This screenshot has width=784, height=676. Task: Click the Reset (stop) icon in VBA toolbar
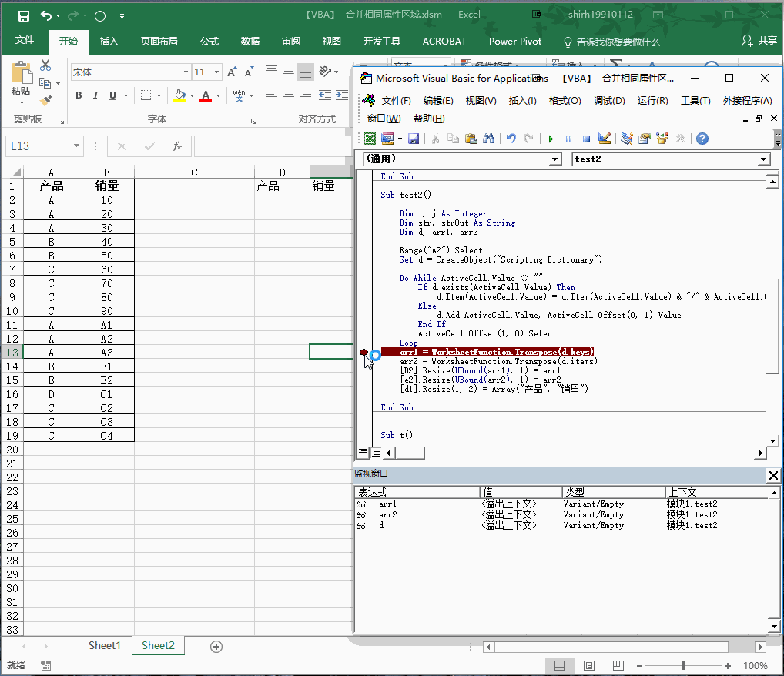pos(586,139)
